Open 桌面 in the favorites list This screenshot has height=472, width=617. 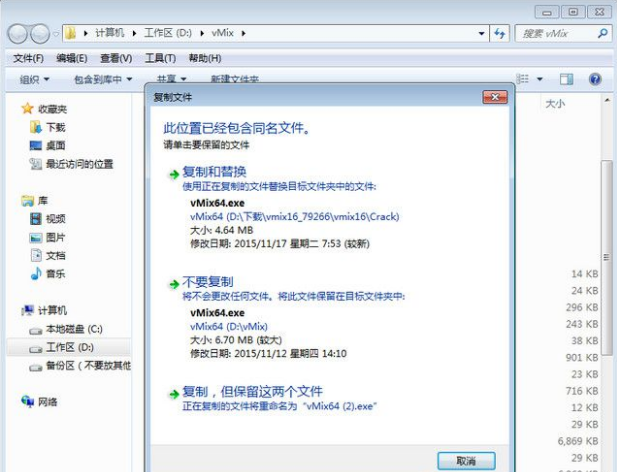(x=55, y=146)
